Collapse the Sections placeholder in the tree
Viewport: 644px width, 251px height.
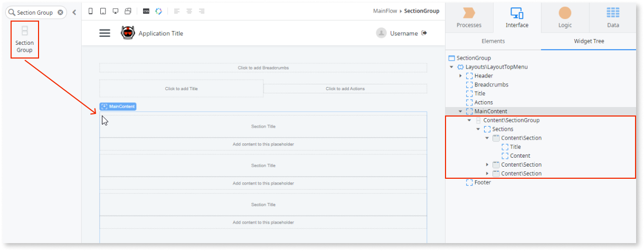(478, 129)
